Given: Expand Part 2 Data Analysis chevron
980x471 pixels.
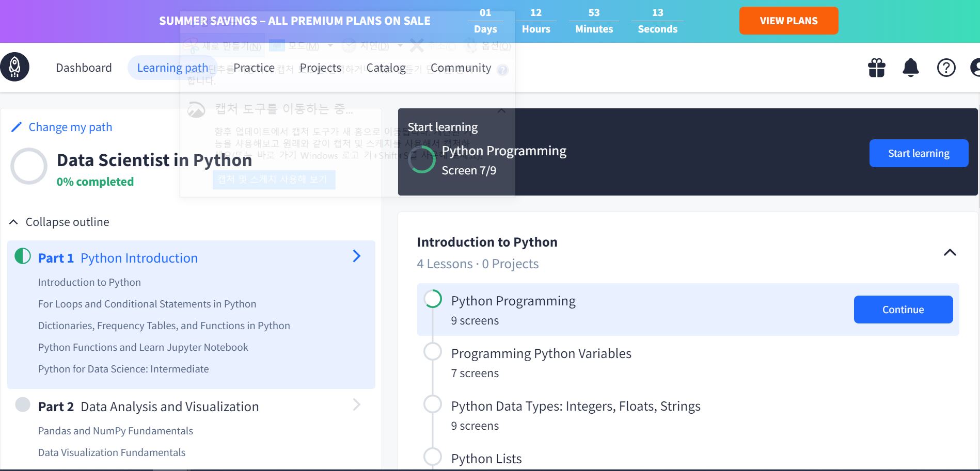Looking at the screenshot, I should (x=357, y=404).
